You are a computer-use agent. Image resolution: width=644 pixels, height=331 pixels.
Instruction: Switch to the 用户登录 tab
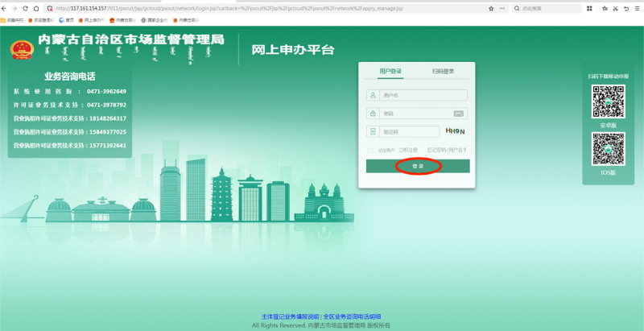pyautogui.click(x=390, y=72)
